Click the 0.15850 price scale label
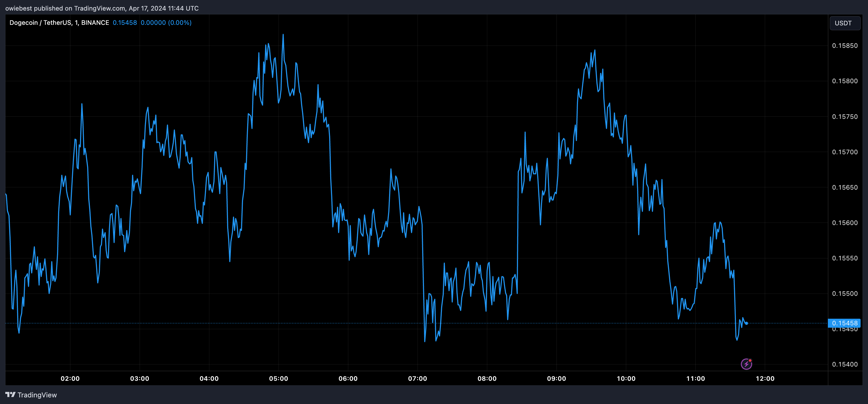The width and height of the screenshot is (868, 404). click(x=845, y=46)
